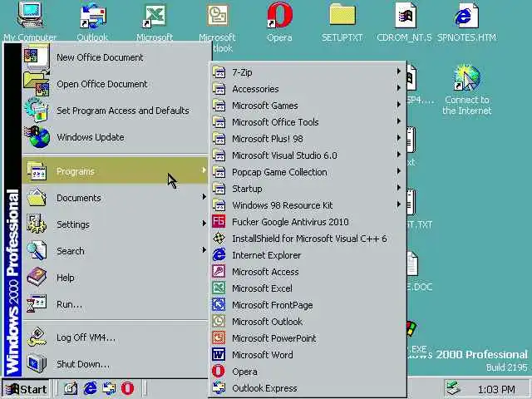Open the Search menu item
532x399 pixels.
[116, 250]
